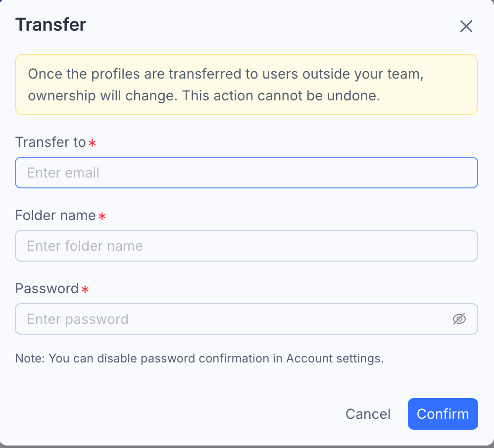Close the Transfer dialog with the X icon
494x448 pixels.
point(466,26)
